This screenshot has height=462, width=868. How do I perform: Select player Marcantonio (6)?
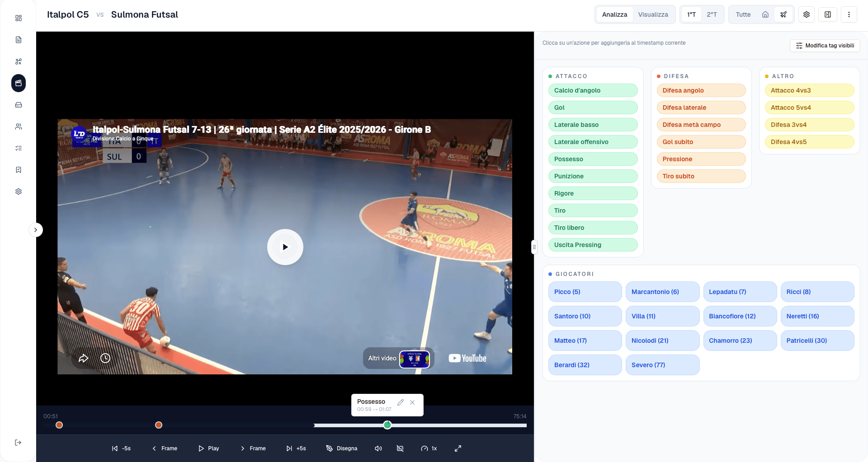point(662,292)
